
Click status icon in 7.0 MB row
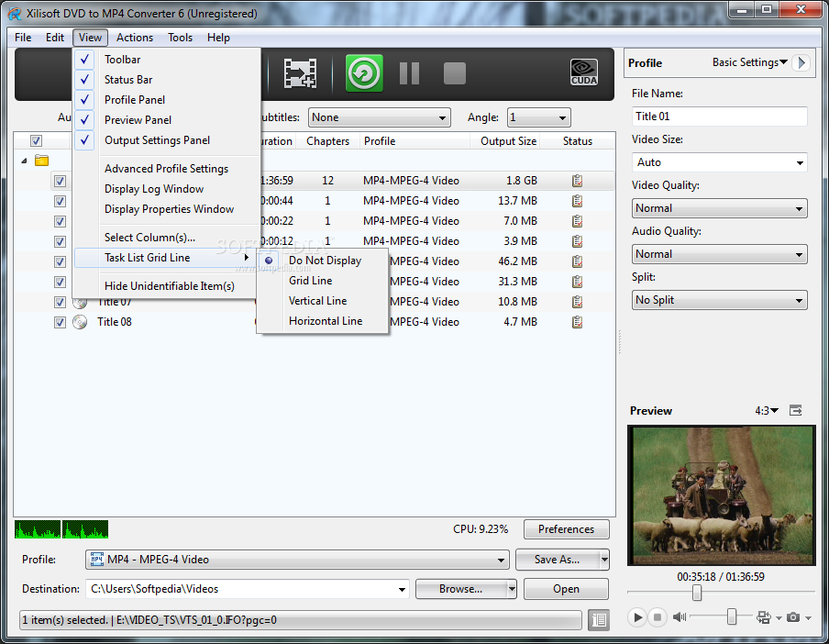[578, 221]
